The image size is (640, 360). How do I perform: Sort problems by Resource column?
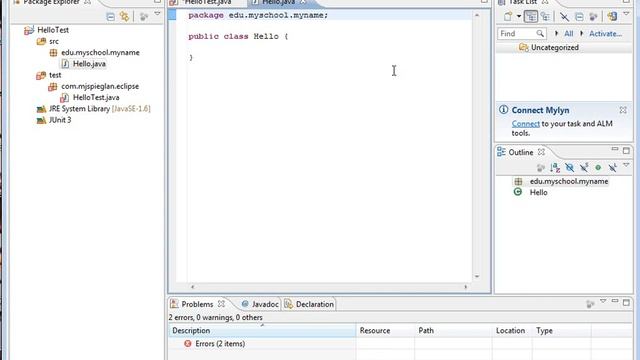(x=385, y=331)
